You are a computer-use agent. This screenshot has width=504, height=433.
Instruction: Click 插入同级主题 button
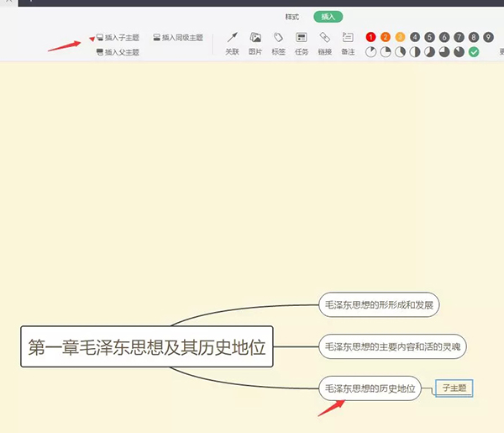pyautogui.click(x=177, y=38)
